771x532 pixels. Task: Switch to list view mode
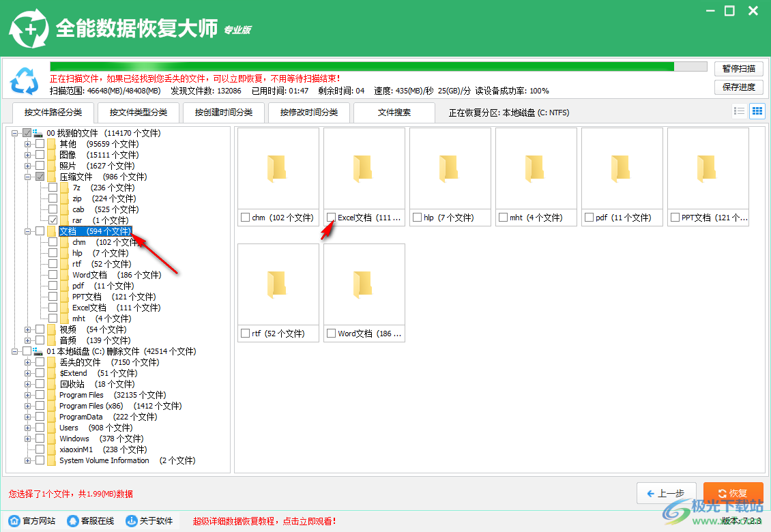pyautogui.click(x=739, y=110)
